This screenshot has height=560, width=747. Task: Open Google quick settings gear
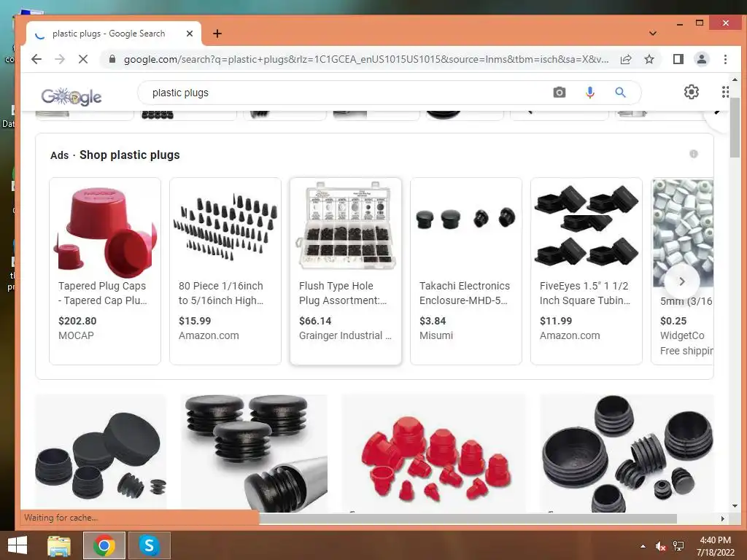tap(692, 92)
